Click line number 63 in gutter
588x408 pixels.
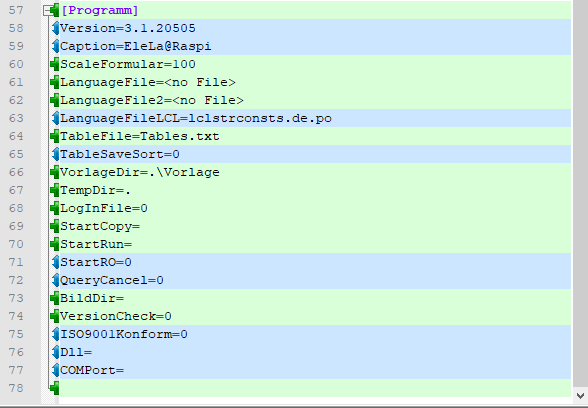(x=16, y=118)
